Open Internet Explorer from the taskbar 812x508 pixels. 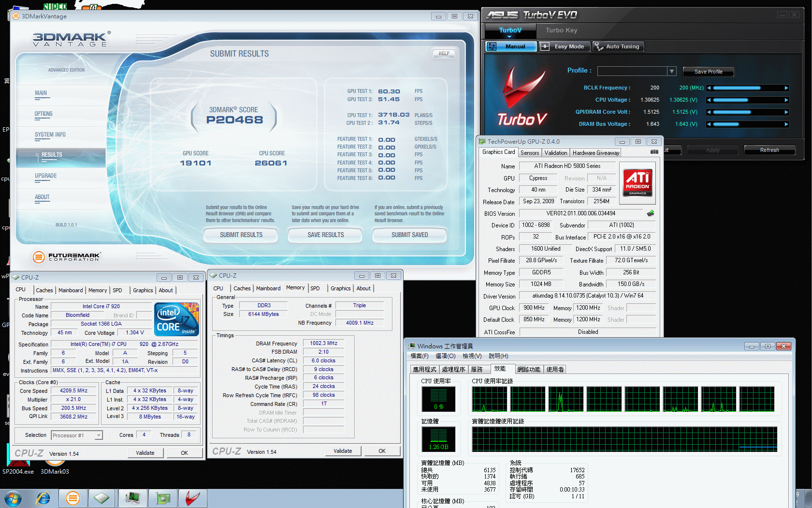click(x=43, y=498)
